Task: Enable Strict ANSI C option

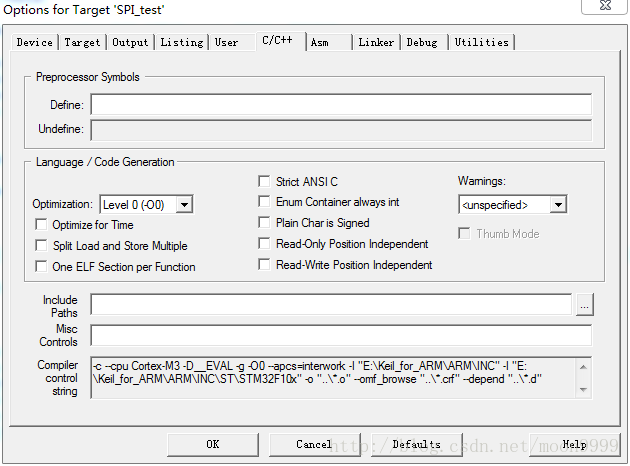Action: pyautogui.click(x=265, y=182)
